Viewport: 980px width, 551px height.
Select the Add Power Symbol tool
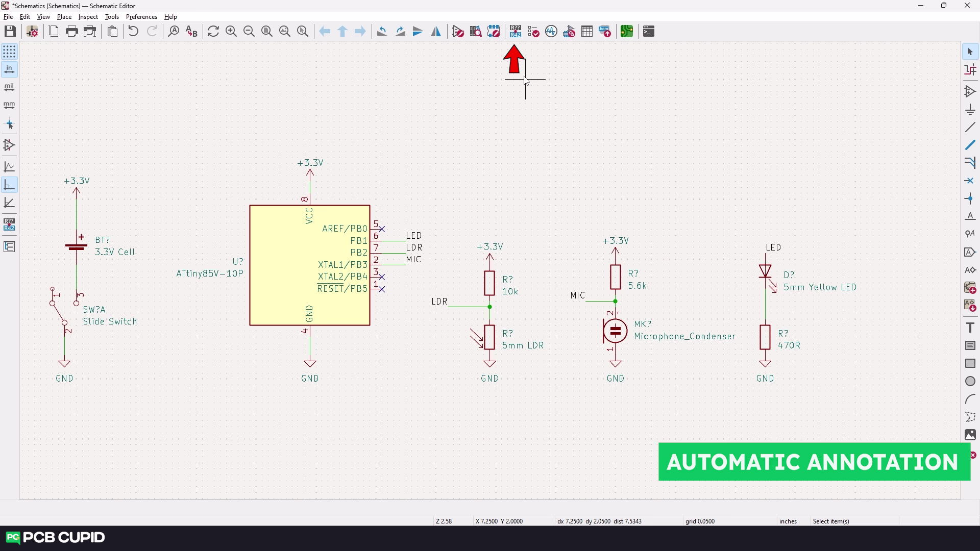click(x=970, y=110)
